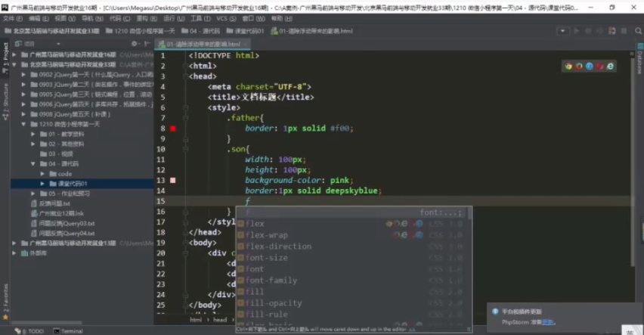The image size is (644, 335).
Task: Click the update link in PhpStorm notification
Action: [548, 322]
